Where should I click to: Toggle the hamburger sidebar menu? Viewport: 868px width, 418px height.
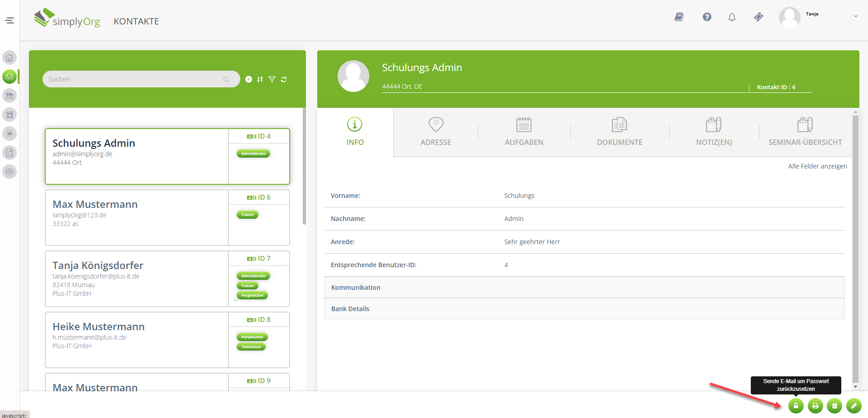10,20
